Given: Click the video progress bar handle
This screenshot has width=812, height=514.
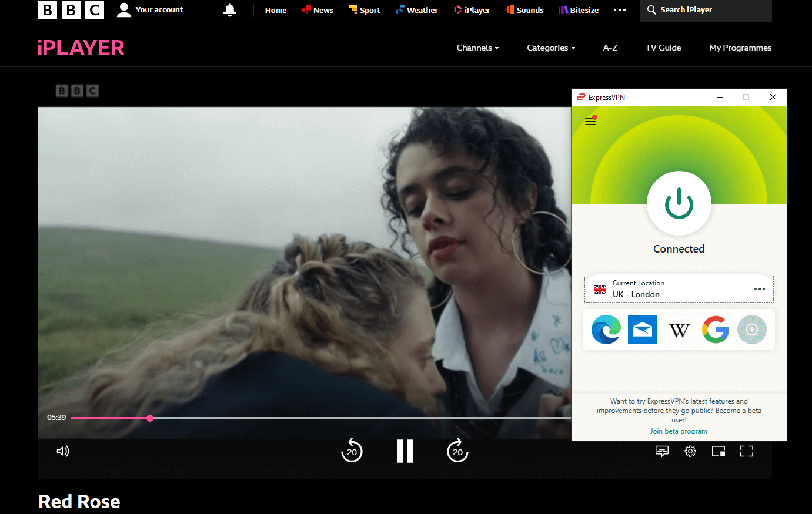Looking at the screenshot, I should point(150,418).
